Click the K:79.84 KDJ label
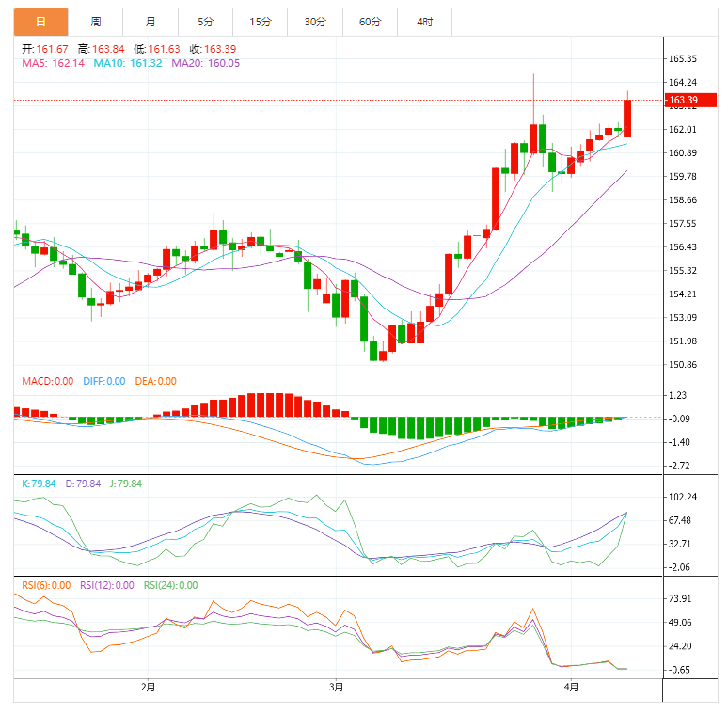 pos(39,484)
